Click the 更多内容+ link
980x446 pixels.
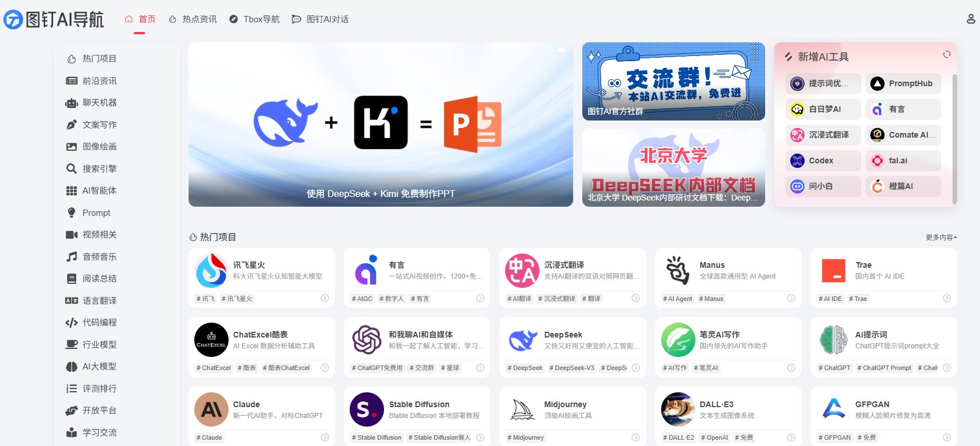tap(941, 237)
